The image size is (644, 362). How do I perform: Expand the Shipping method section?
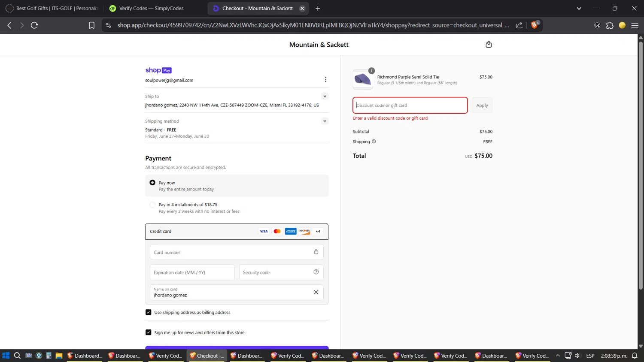click(325, 121)
